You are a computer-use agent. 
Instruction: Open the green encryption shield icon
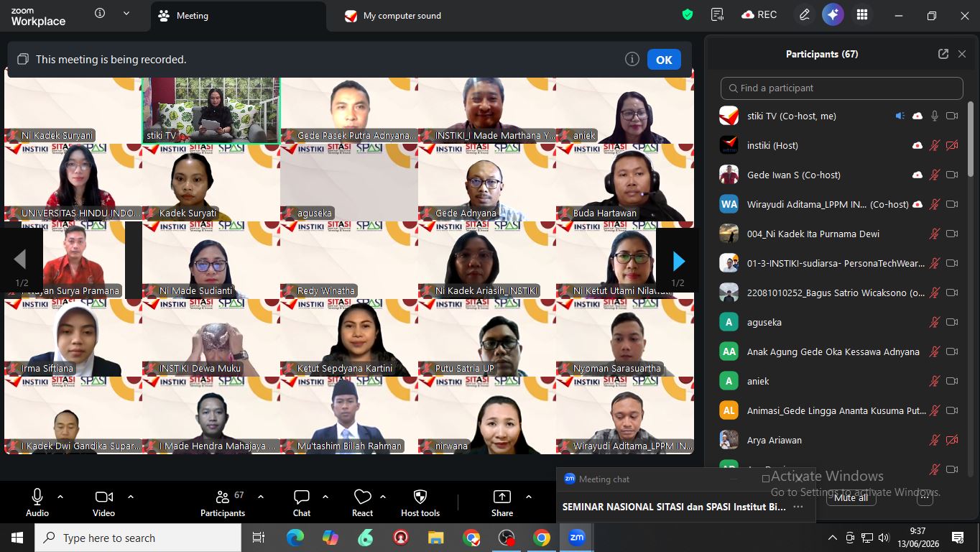click(x=688, y=14)
